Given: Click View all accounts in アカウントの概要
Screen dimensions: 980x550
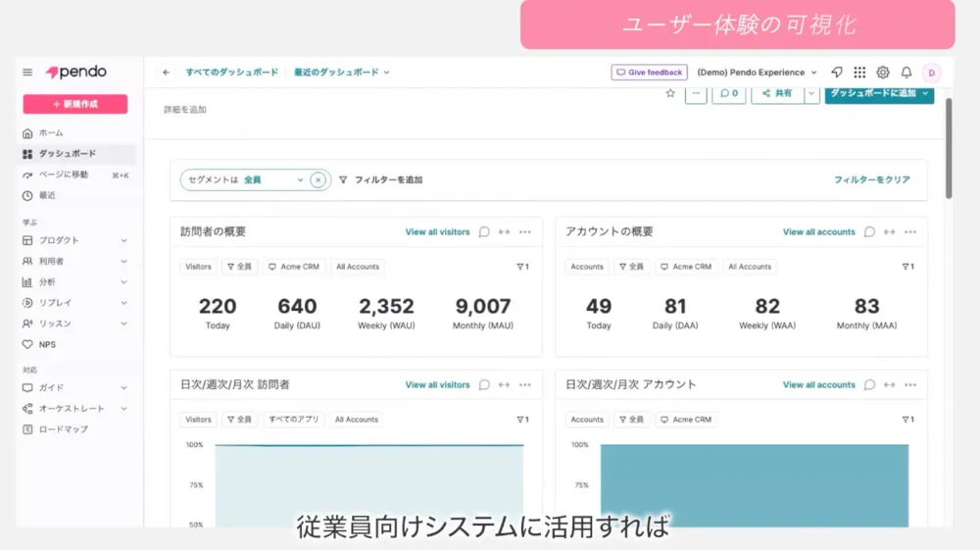Looking at the screenshot, I should tap(818, 232).
